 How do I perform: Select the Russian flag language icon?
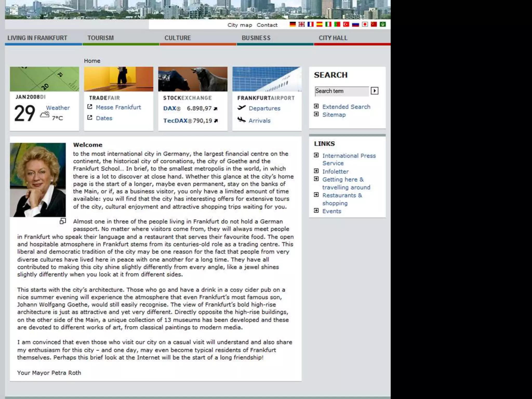point(355,24)
